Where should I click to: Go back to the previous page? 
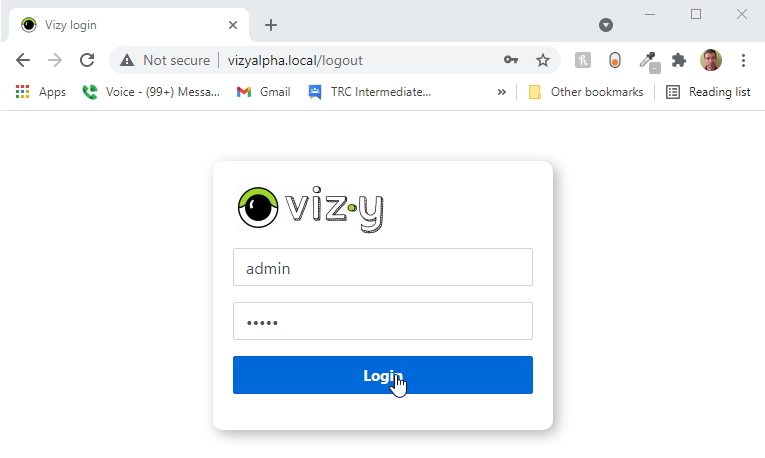(x=23, y=60)
